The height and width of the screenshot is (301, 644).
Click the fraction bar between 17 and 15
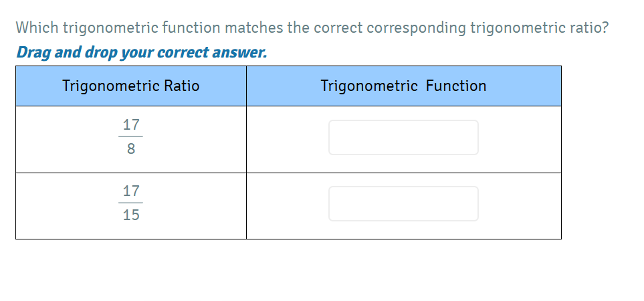click(x=131, y=203)
